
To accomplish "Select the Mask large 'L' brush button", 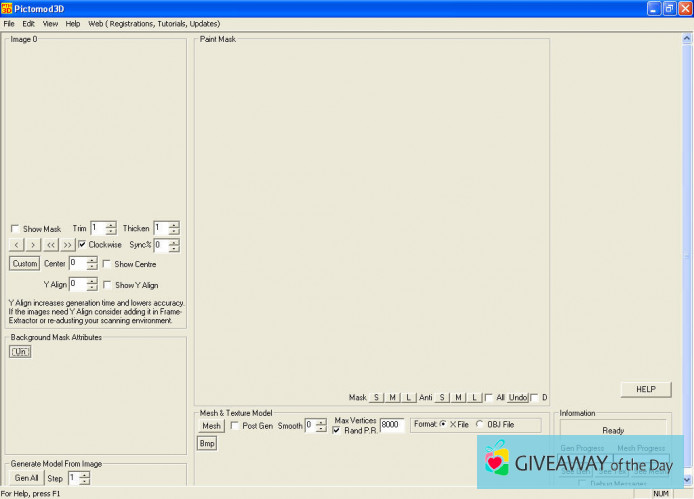I will [x=409, y=398].
